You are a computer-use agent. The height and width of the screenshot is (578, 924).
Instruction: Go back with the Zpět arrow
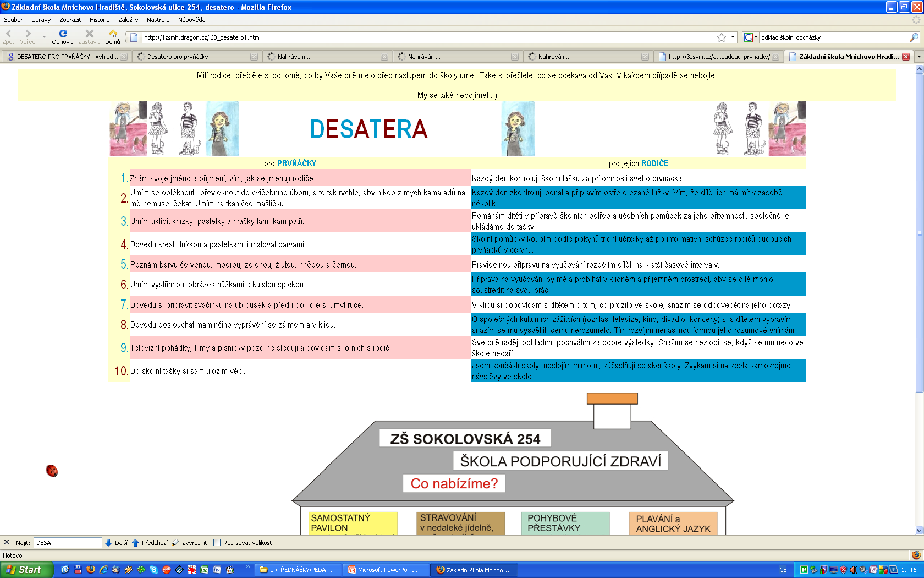pyautogui.click(x=8, y=37)
